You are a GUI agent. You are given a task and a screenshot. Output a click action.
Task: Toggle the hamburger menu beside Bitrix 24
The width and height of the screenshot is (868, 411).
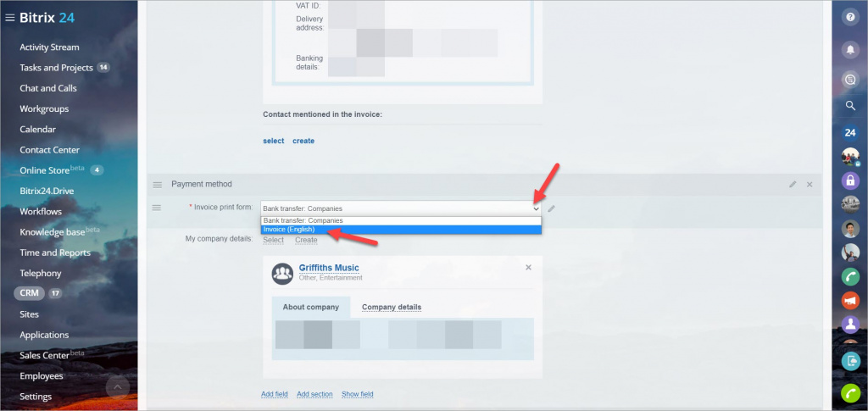pos(9,18)
